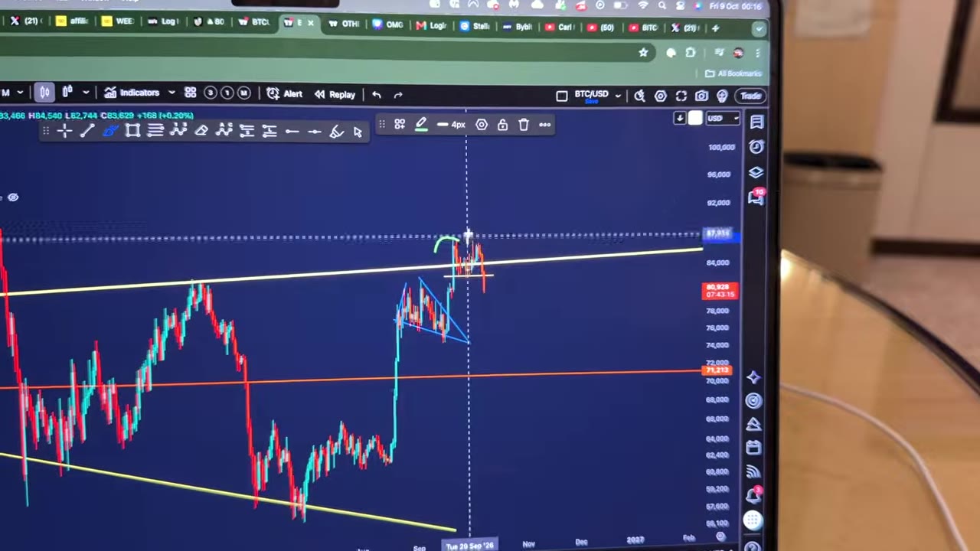This screenshot has height=551, width=980.
Task: Open the USD currency dropdown
Action: pos(722,119)
